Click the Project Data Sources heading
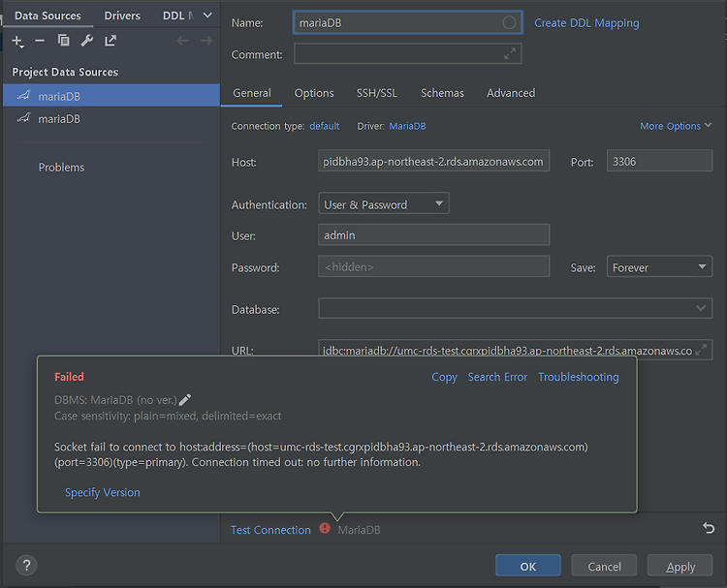 coord(65,72)
